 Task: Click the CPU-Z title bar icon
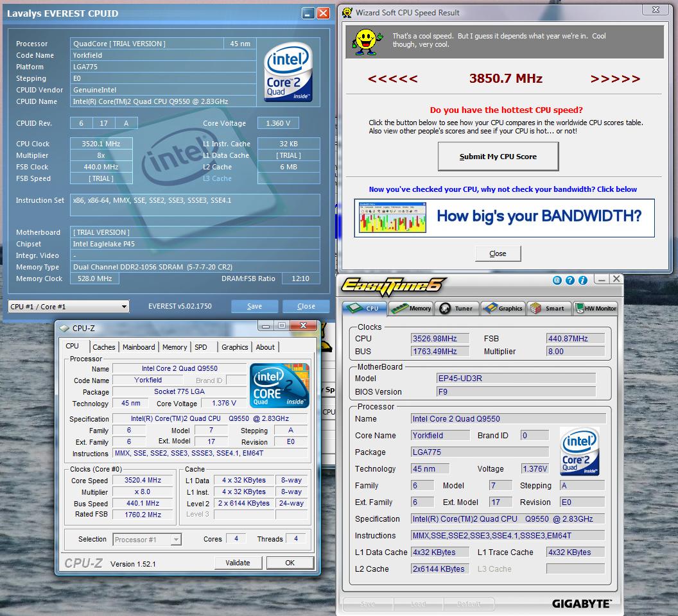pos(64,328)
